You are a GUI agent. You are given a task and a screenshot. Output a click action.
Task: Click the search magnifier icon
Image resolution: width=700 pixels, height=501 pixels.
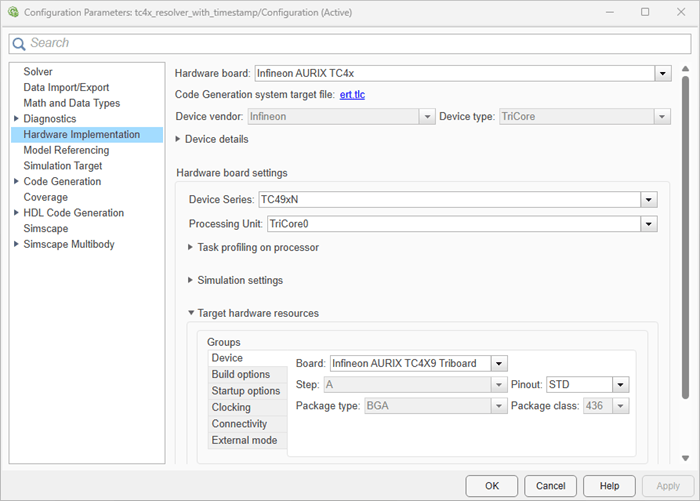(x=18, y=44)
